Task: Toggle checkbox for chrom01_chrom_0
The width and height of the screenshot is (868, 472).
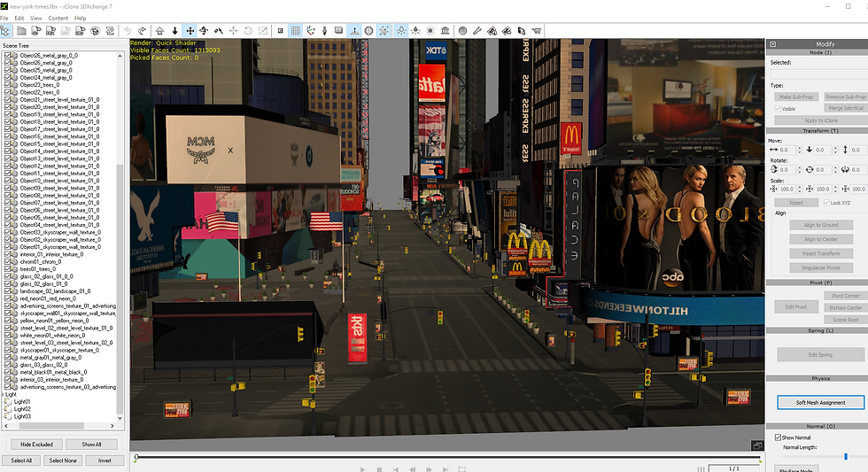Action: pos(8,262)
